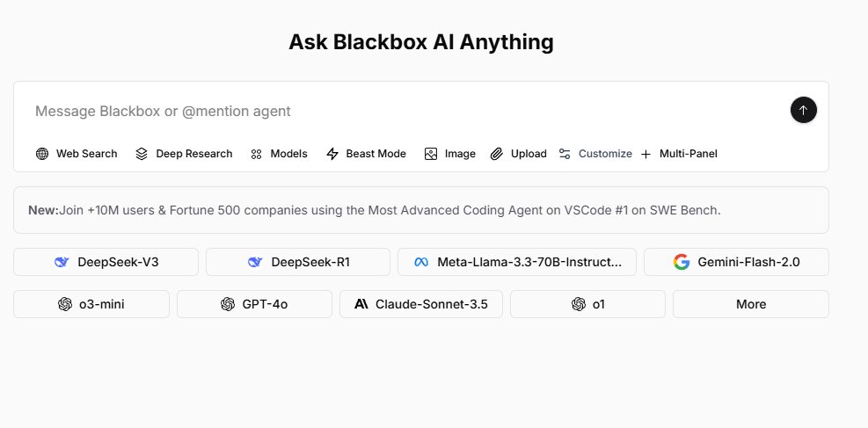The width and height of the screenshot is (868, 428).
Task: Pick the Meta-Llama-3.3-70B-Instruct model name
Action: 529,262
